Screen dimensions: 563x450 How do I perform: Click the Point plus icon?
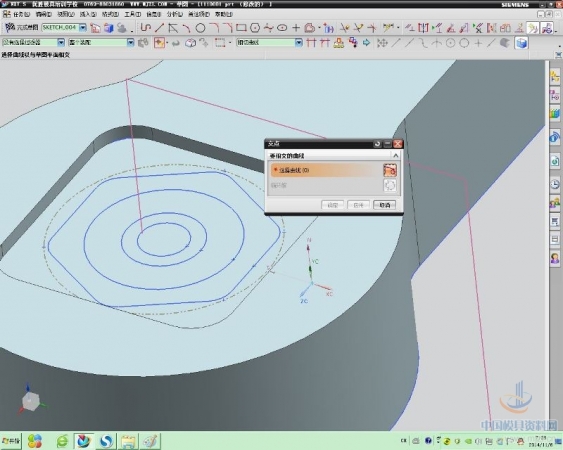(x=296, y=28)
